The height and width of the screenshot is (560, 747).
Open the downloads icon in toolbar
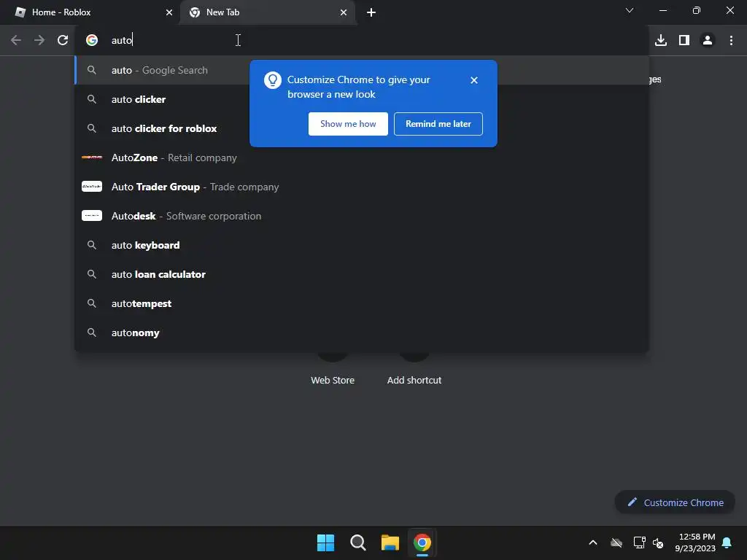point(661,41)
